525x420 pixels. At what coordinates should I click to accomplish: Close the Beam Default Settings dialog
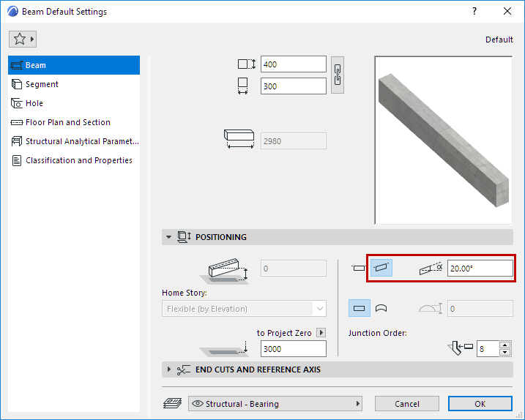point(507,12)
